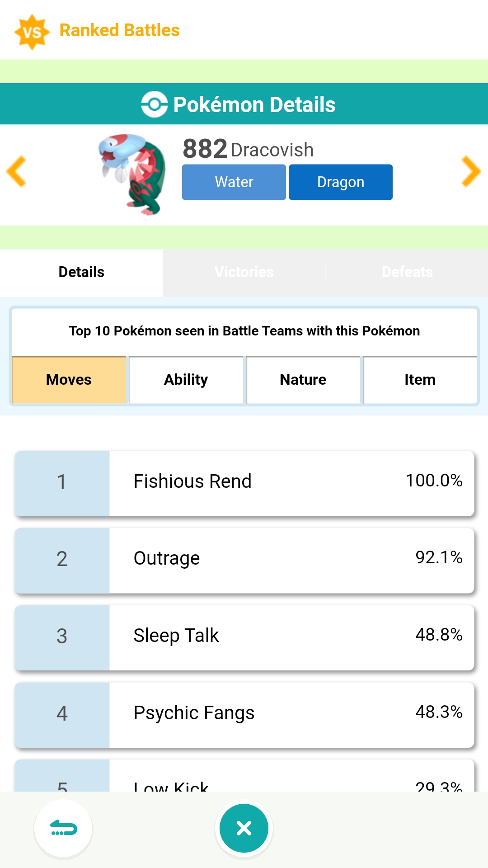Go to previous Pokémon with left arrow
488x868 pixels.
coord(17,171)
